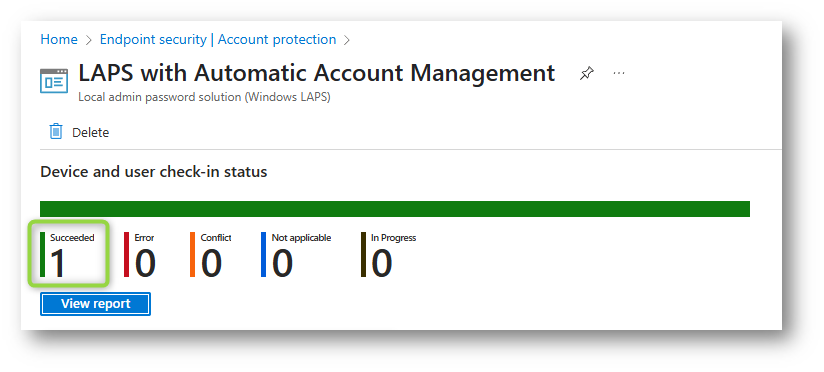This screenshot has height=372, width=824.
Task: Select the Error status count
Action: pos(145,263)
